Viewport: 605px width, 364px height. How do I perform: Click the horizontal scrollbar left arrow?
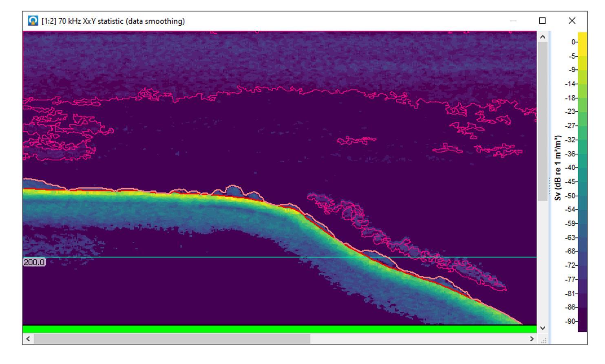28,339
